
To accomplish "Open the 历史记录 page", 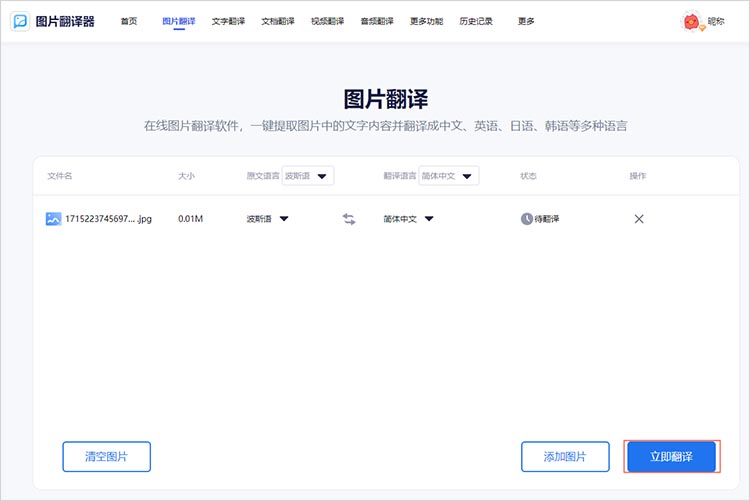I will point(476,21).
